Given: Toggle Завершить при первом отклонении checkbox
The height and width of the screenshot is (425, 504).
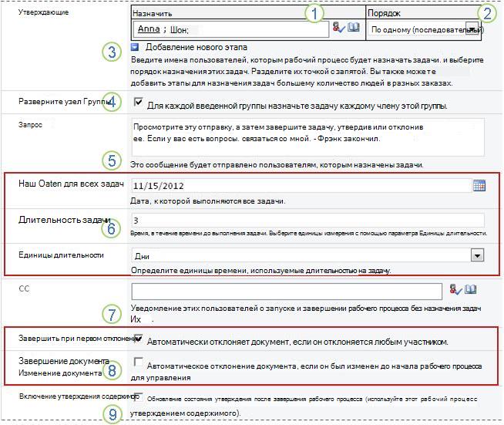Looking at the screenshot, I should point(138,338).
